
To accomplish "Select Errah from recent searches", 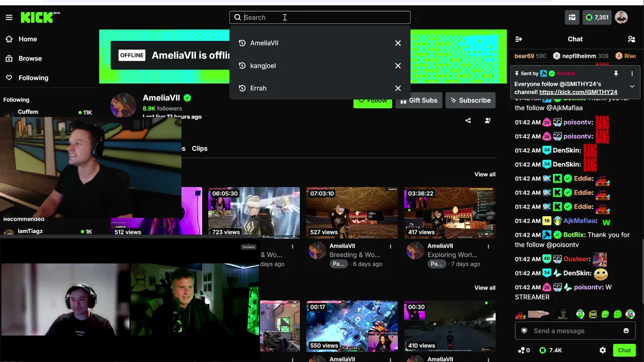I will [259, 88].
